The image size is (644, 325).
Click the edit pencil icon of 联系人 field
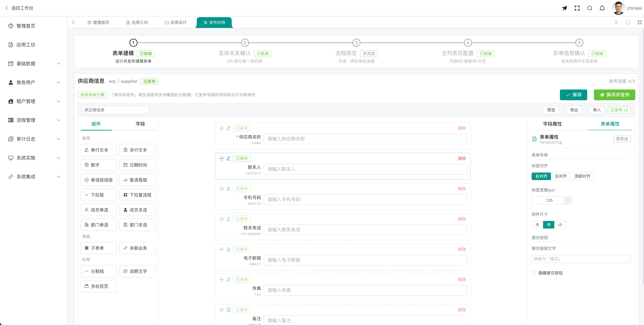click(229, 158)
